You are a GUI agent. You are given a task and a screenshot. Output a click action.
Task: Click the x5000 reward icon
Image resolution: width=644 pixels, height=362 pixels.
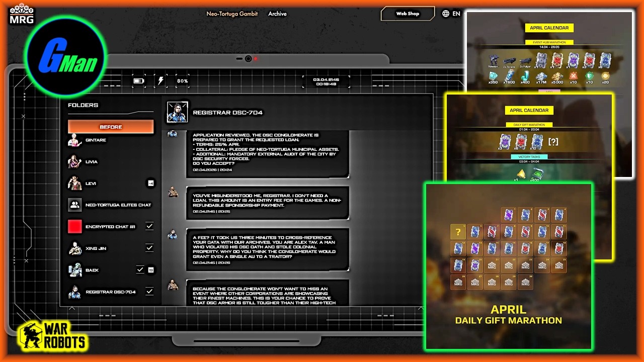[557, 77]
